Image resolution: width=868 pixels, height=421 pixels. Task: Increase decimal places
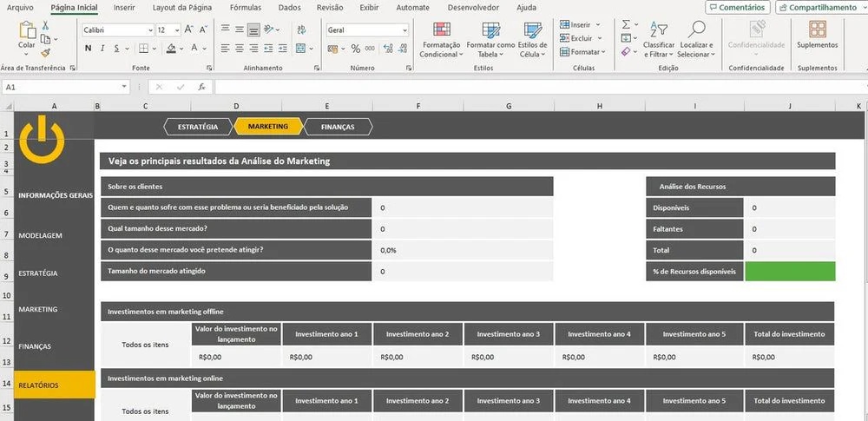[x=388, y=49]
